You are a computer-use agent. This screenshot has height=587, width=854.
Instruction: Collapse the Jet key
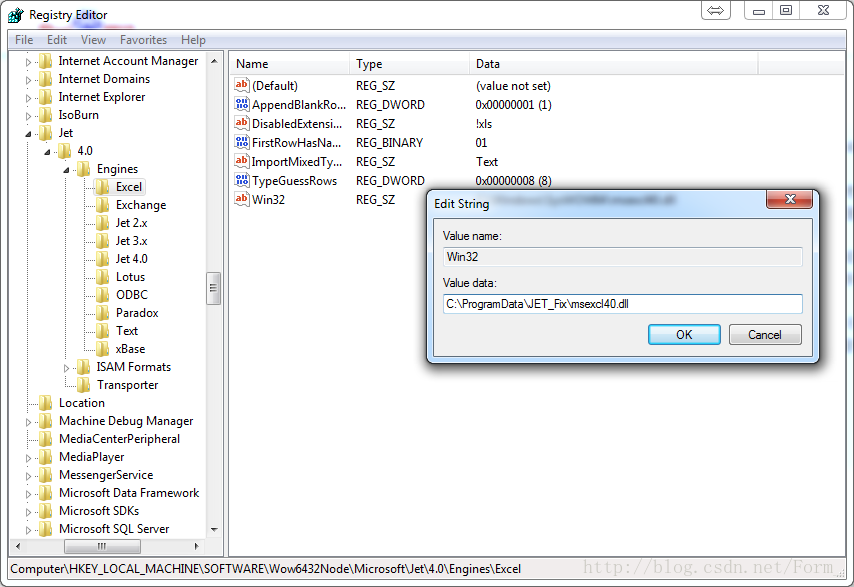[x=28, y=134]
